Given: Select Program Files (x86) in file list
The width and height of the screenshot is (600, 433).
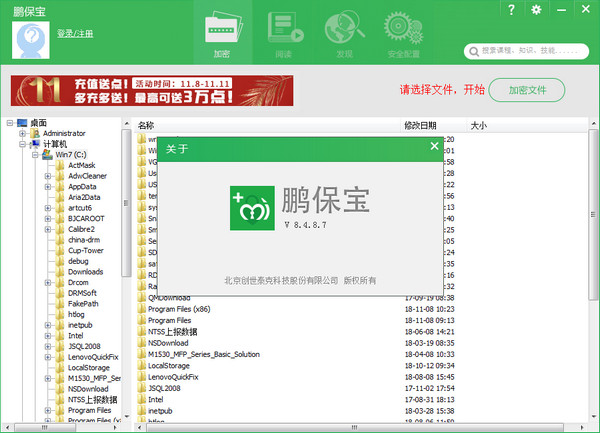Looking at the screenshot, I should (182, 309).
